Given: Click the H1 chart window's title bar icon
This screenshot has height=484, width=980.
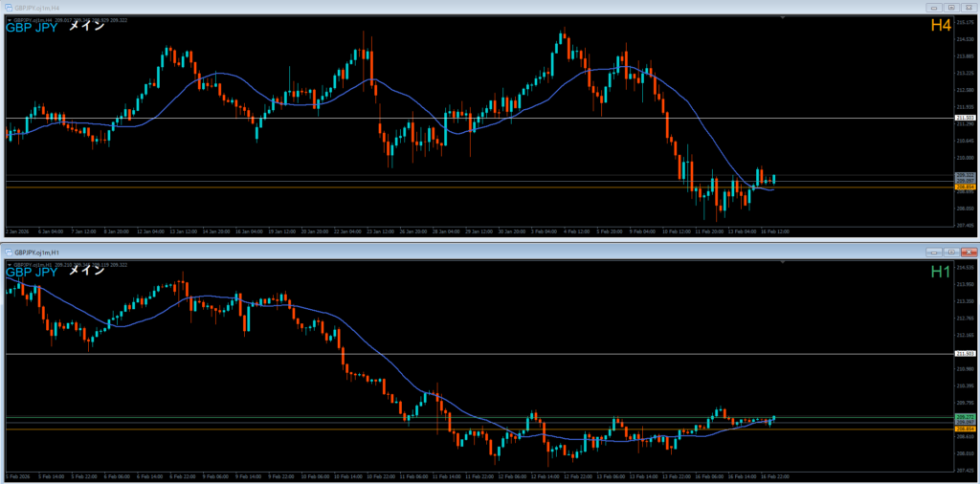Looking at the screenshot, I should click(x=7, y=251).
